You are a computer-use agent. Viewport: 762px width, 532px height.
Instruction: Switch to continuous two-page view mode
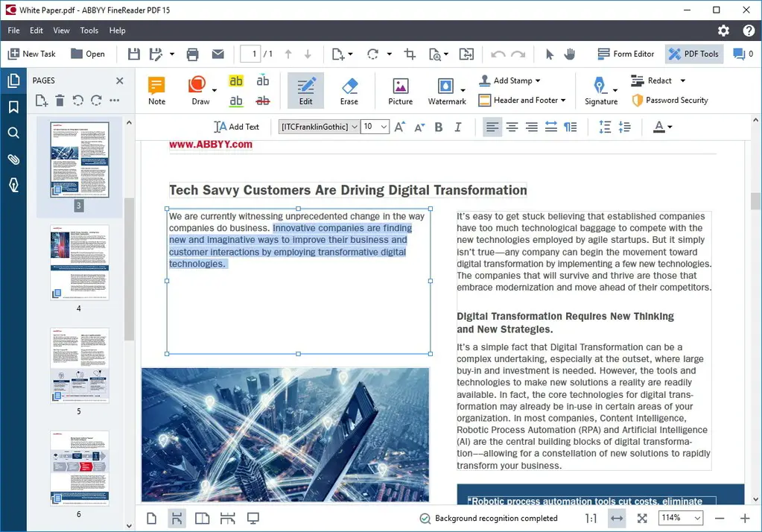tap(227, 517)
